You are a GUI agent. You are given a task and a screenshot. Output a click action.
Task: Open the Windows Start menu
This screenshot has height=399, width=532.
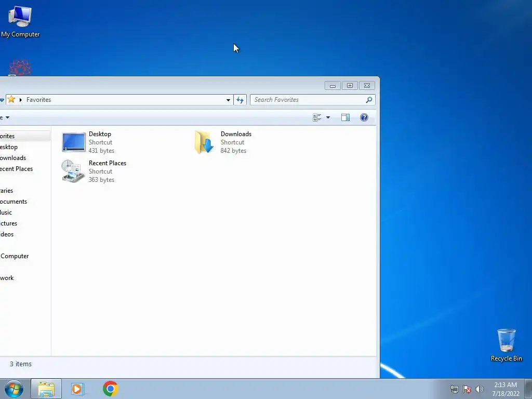[14, 389]
